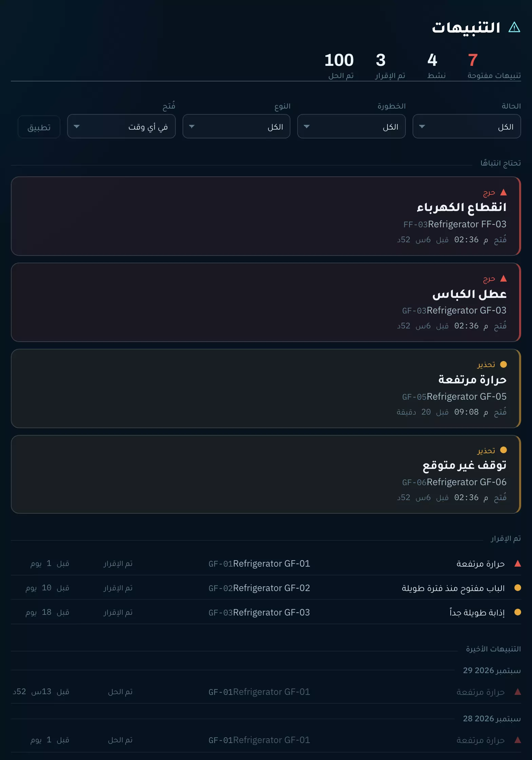Open the توقف غير متوقع alert card
The height and width of the screenshot is (760, 532).
point(266,474)
